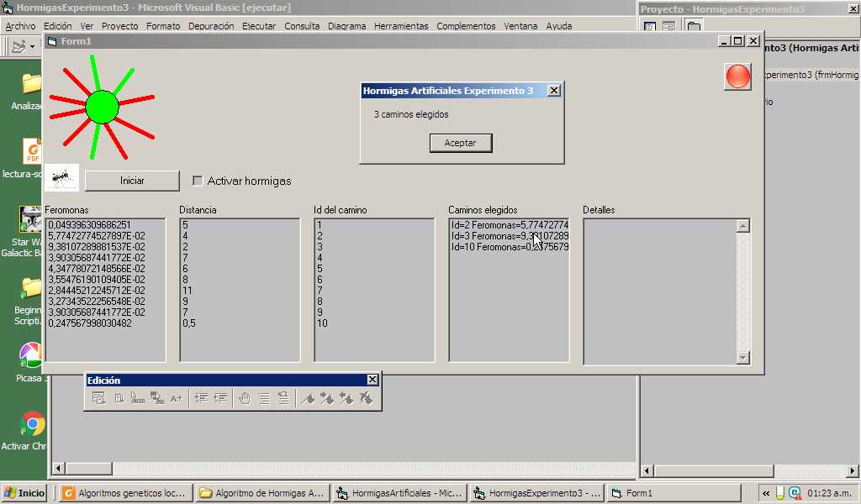The width and height of the screenshot is (861, 504).
Task: Close the Hormigas Artificiales message box
Action: (554, 91)
